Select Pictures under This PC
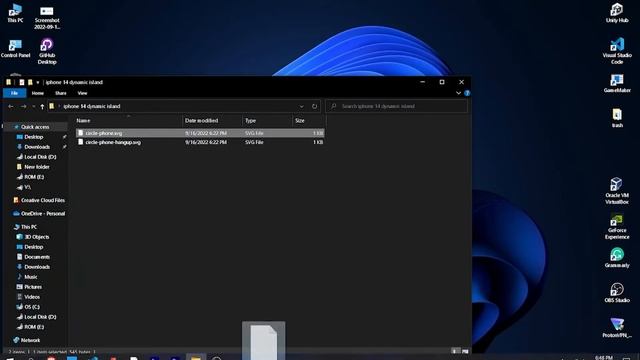Screen dimensions: 640x360 click(33, 287)
